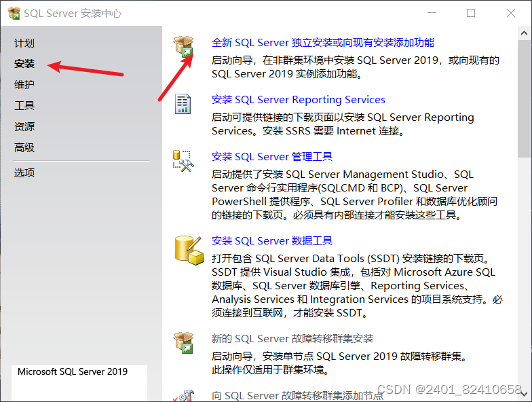Click the add cluster node icon at bottom

pyautogui.click(x=183, y=396)
